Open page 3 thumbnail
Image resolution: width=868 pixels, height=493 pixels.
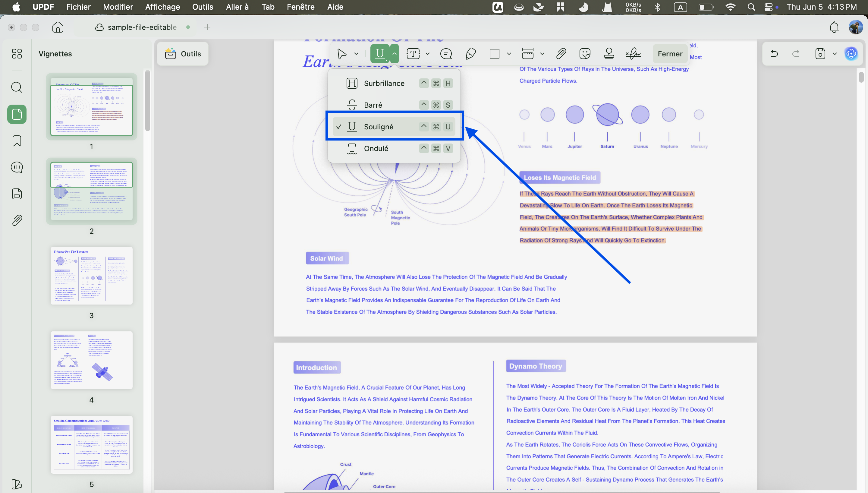tap(91, 275)
